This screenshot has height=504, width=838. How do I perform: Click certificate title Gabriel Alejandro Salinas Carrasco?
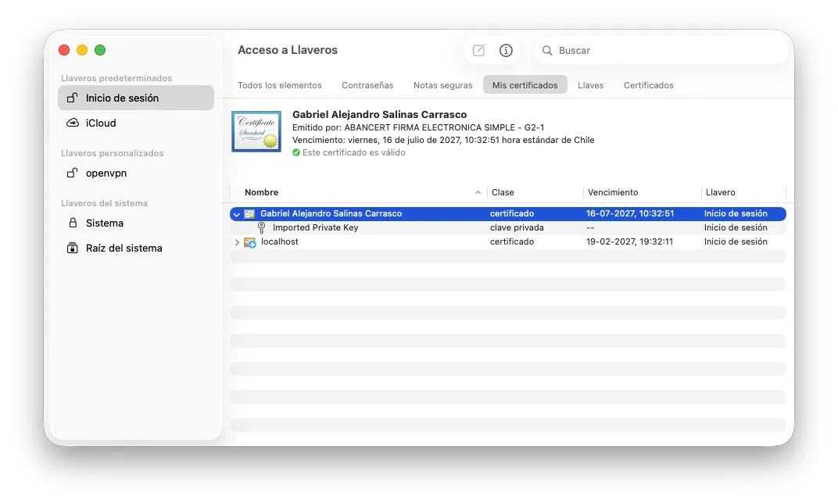[x=379, y=114]
